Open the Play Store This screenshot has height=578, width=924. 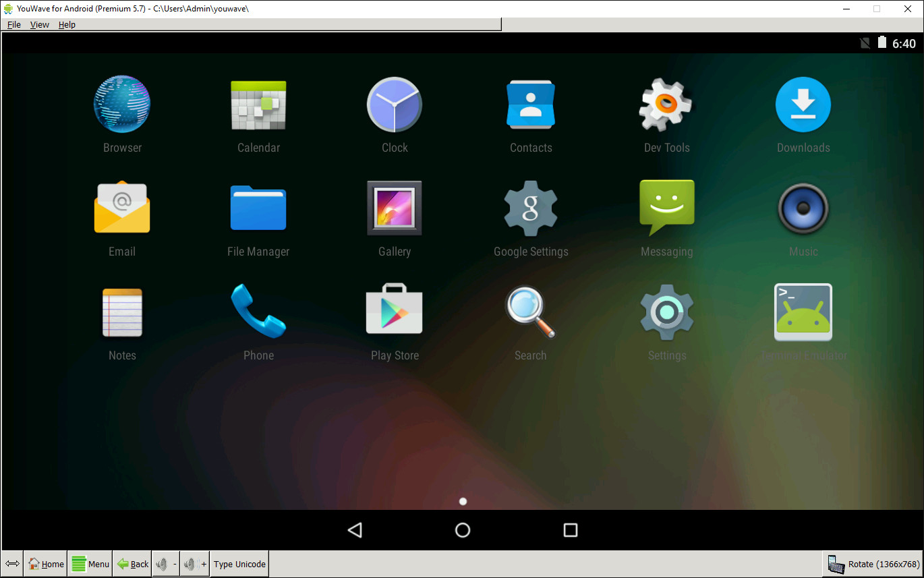395,310
